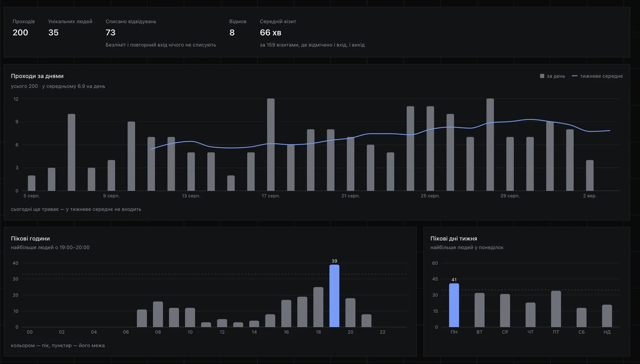This screenshot has height=364, width=640.
Task: Click the НД weekday bar
Action: 607,316
